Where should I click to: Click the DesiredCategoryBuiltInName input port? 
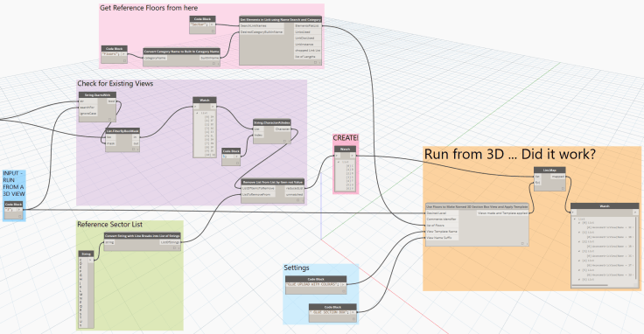click(x=262, y=31)
